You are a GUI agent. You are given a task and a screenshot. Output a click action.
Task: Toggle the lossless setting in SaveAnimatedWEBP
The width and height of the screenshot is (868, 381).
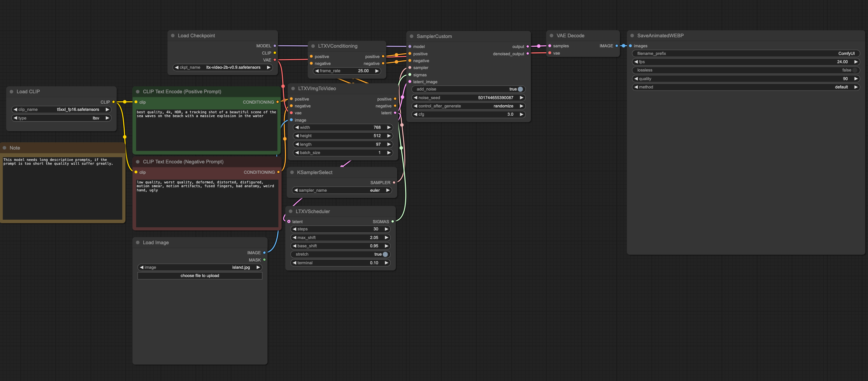(854, 70)
